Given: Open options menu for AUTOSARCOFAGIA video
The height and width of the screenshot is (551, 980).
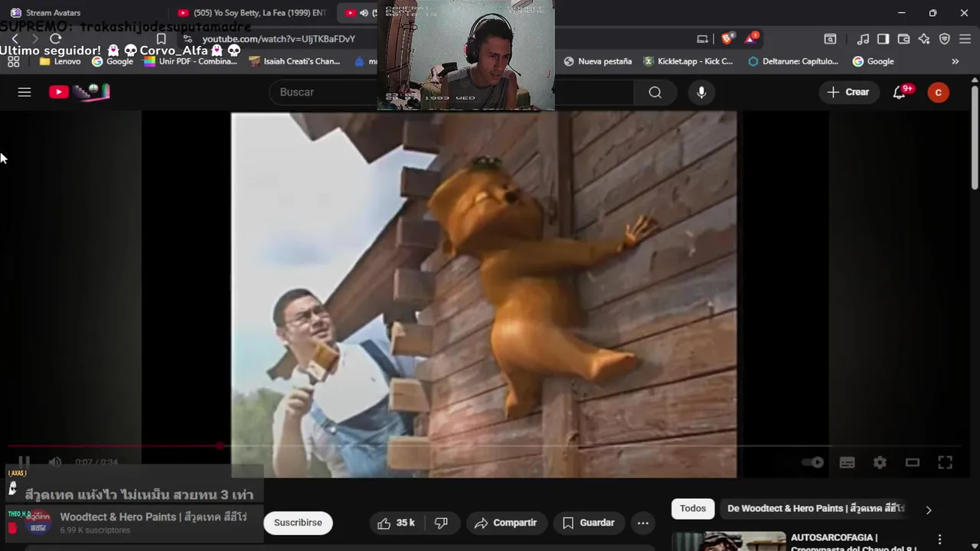Looking at the screenshot, I should 939,540.
